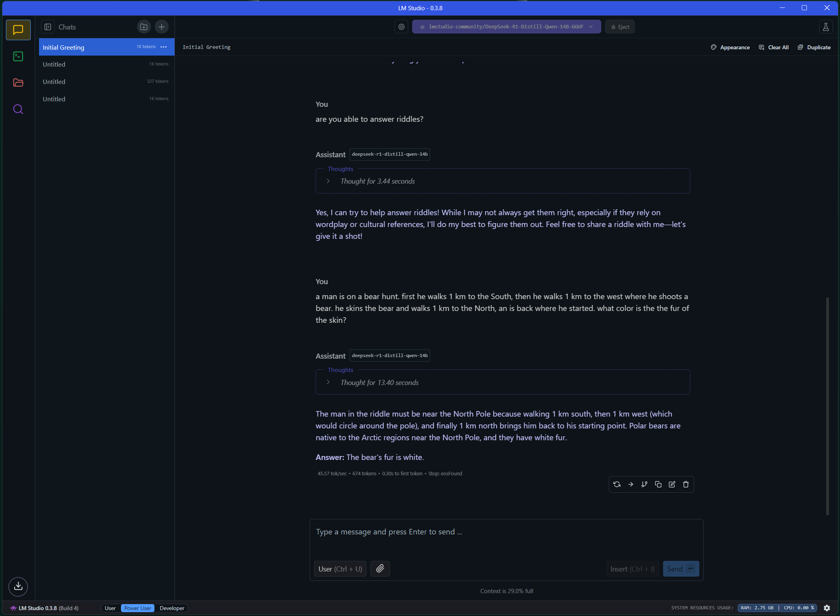Open My Models folder icon
The width and height of the screenshot is (840, 616).
(x=18, y=83)
